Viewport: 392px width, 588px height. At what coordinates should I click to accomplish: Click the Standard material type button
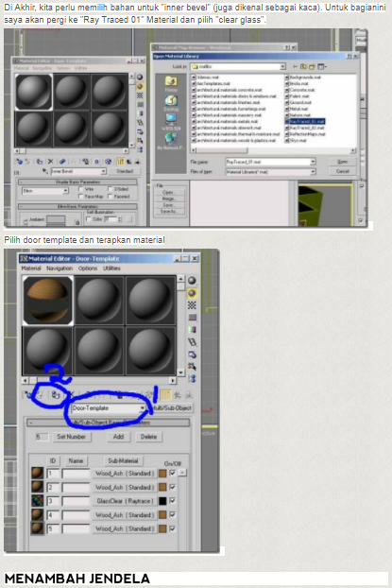click(x=125, y=171)
